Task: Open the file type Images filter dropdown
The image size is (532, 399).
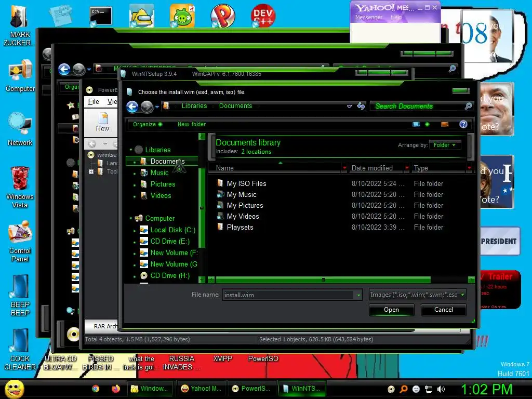Action: [x=417, y=295]
